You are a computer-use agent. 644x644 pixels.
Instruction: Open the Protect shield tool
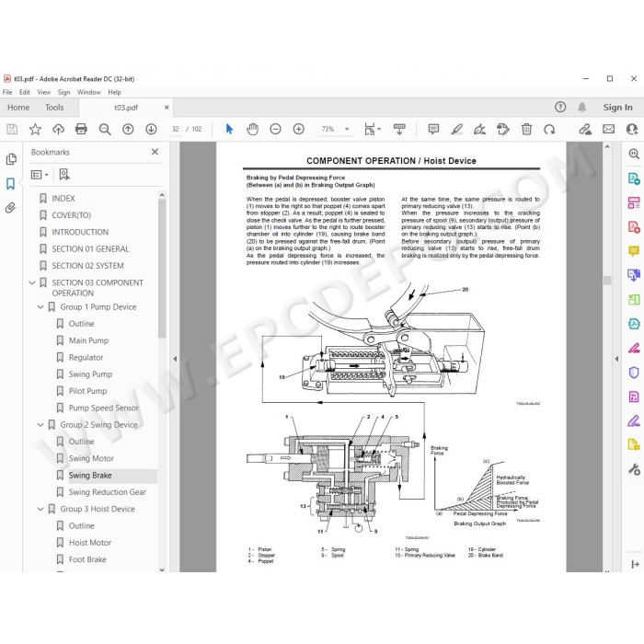[x=634, y=372]
